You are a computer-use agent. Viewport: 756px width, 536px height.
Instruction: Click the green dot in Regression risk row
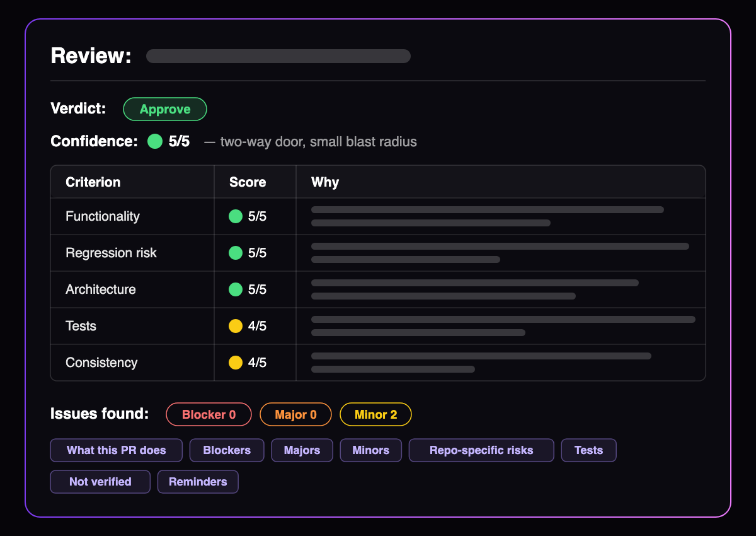[236, 253]
